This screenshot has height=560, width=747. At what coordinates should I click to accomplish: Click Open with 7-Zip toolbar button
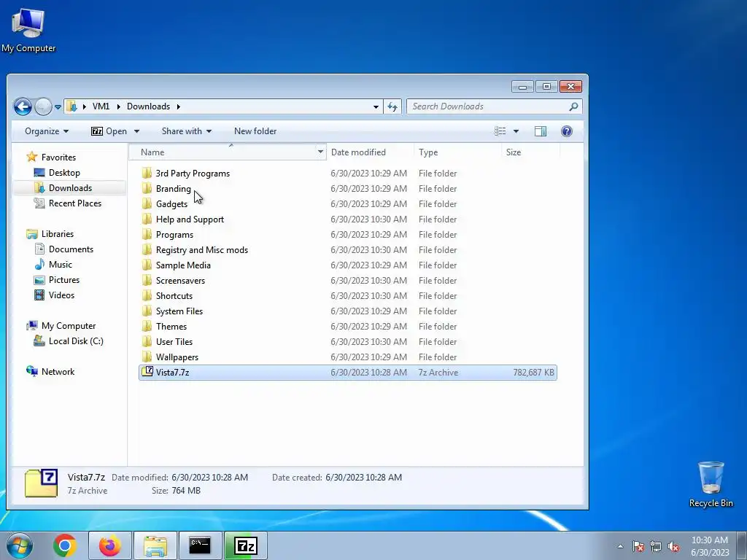[x=109, y=131]
